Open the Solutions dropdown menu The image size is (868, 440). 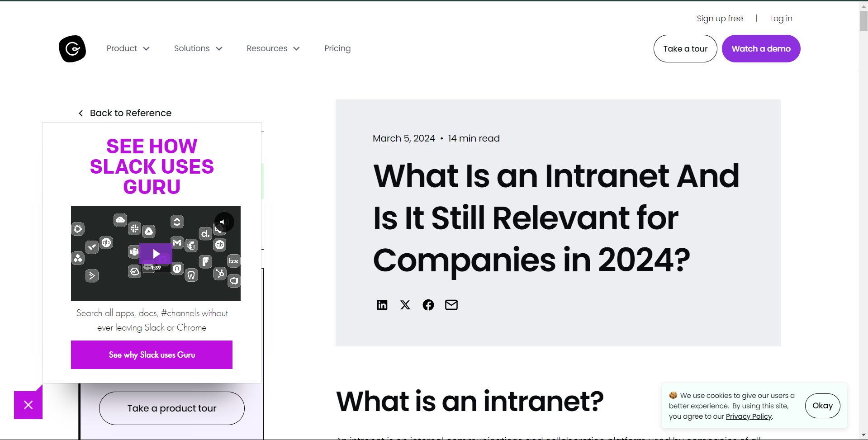(x=198, y=48)
